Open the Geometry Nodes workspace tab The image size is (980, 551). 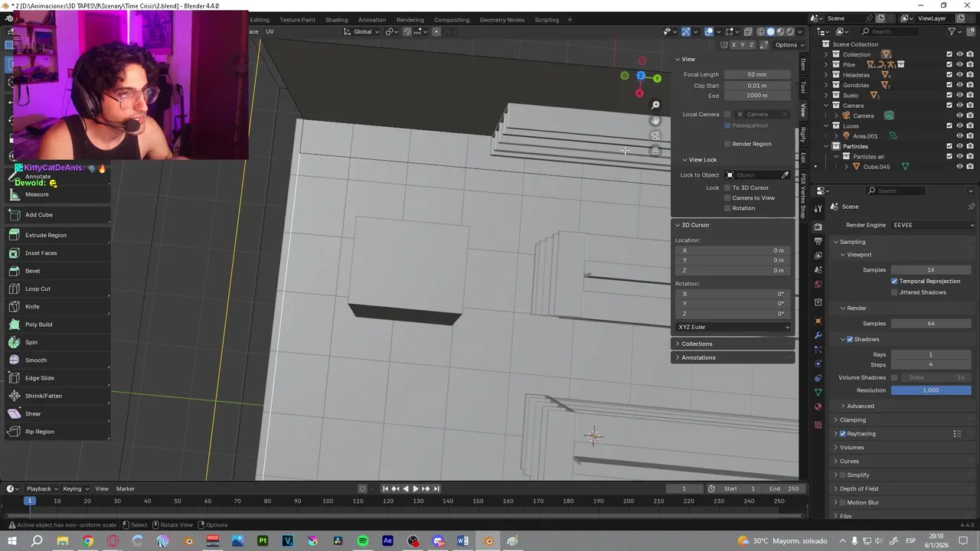(501, 20)
